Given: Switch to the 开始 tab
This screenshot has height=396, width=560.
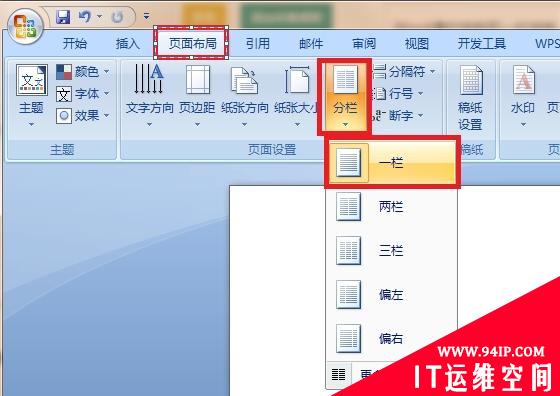Looking at the screenshot, I should point(75,44).
